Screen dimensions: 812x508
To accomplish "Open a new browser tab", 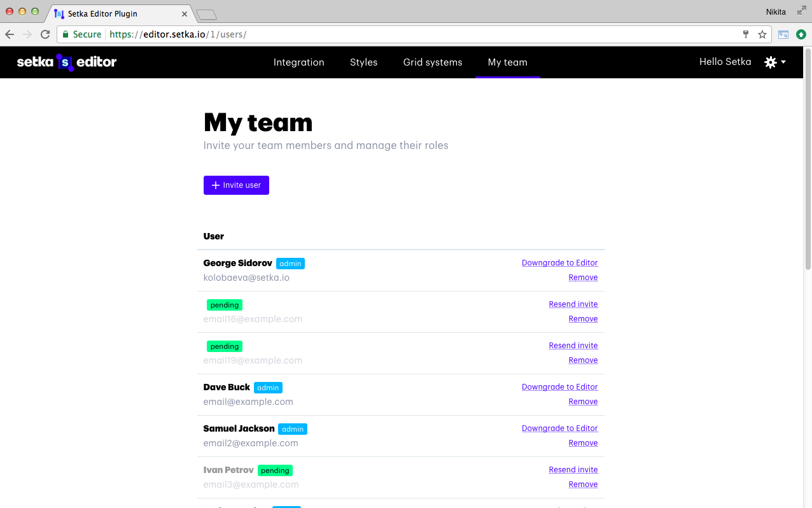I will (x=206, y=14).
